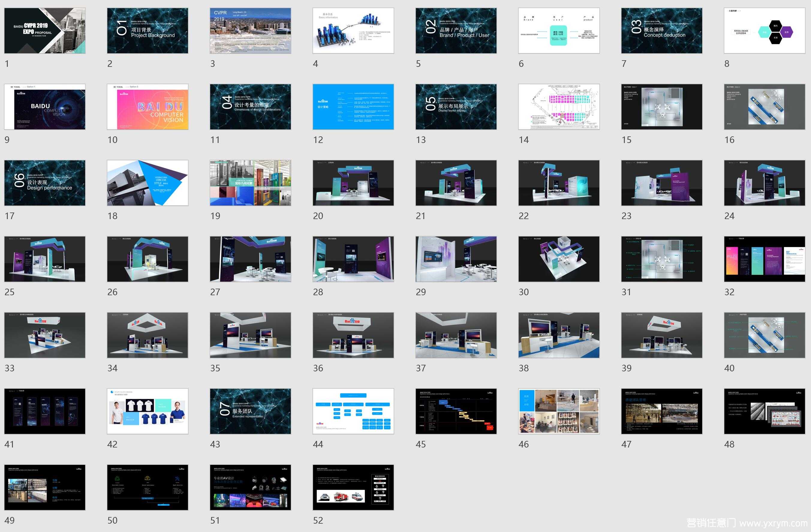The width and height of the screenshot is (811, 532).
Task: Select slide 35 Option 2 booth render
Action: pos(250,335)
